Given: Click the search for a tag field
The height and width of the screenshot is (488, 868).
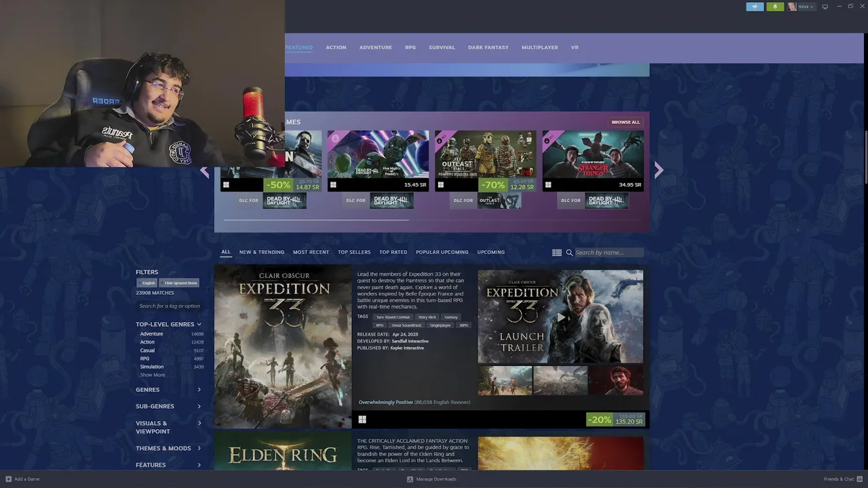Looking at the screenshot, I should [170, 306].
